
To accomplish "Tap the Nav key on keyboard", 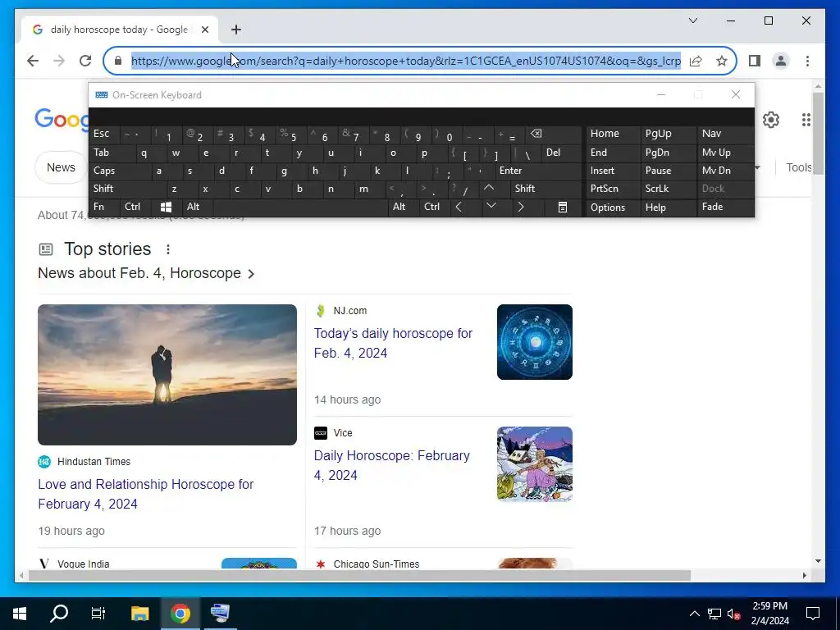I will tap(725, 135).
